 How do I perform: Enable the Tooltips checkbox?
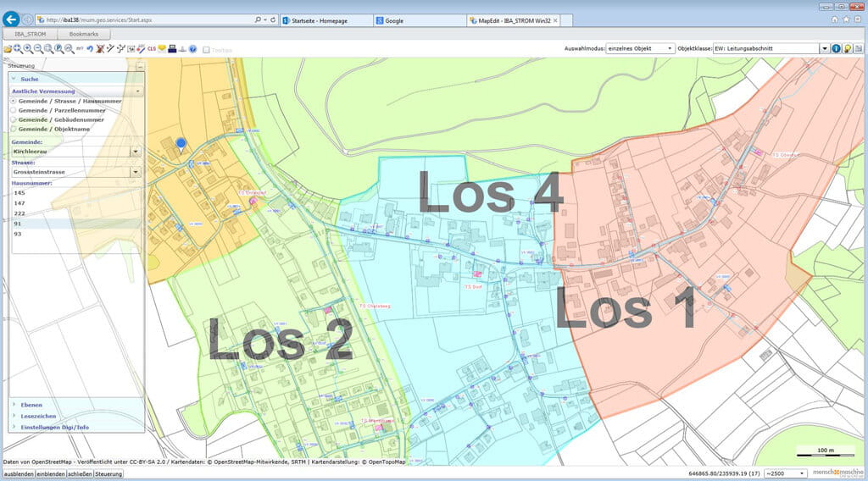(x=206, y=50)
